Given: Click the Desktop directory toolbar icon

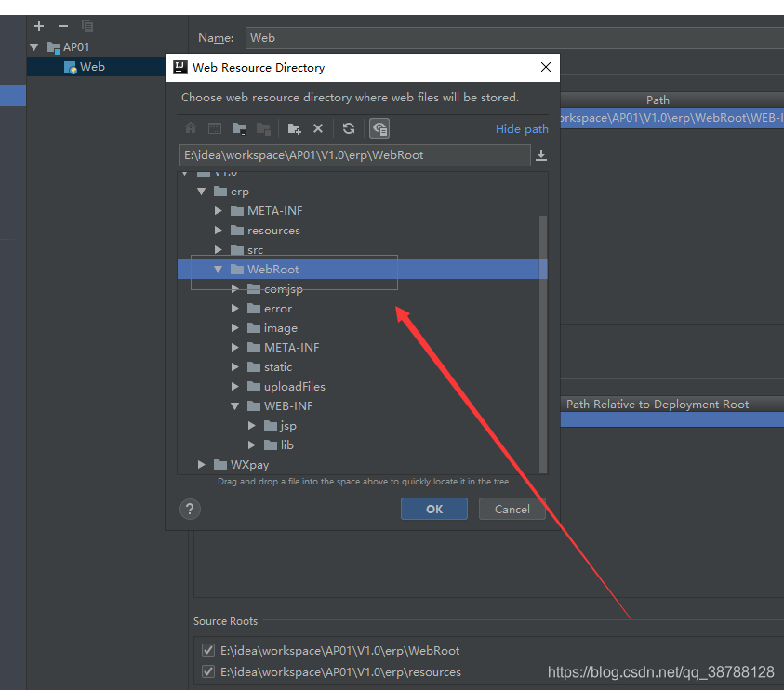Looking at the screenshot, I should 215,128.
